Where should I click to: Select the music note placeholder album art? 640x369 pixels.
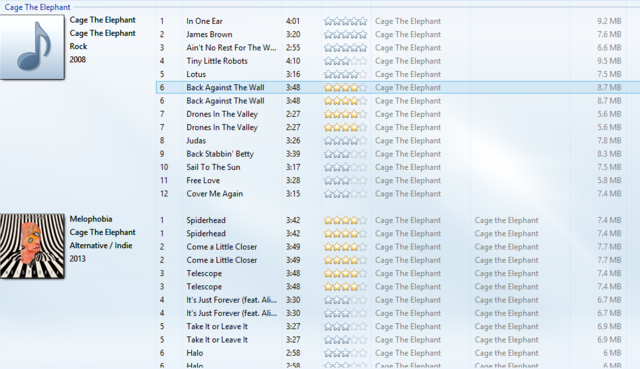pos(32,47)
